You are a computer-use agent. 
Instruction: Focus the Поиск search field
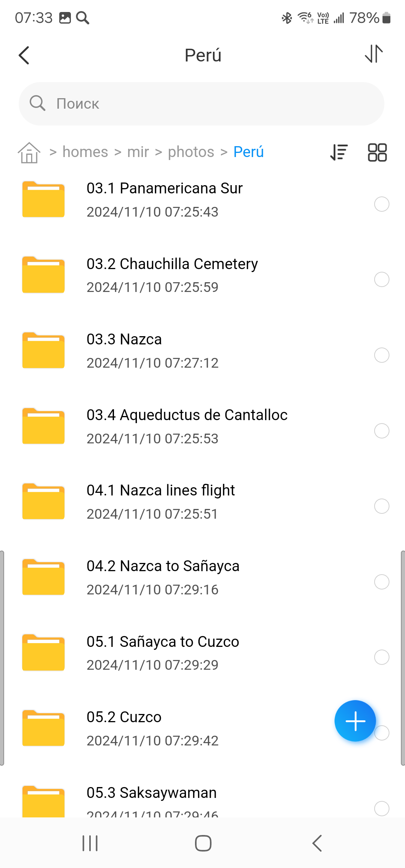(201, 104)
